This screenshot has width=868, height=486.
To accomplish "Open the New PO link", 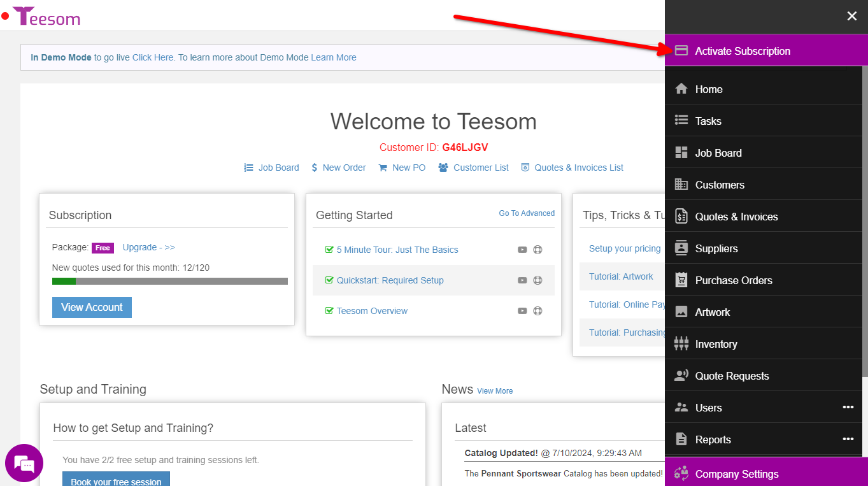I will point(409,168).
